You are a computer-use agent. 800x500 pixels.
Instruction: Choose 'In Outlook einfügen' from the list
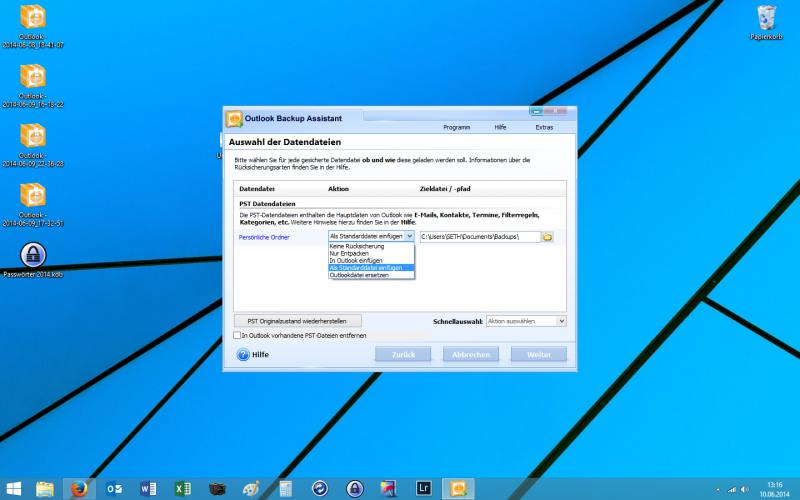[x=371, y=260]
